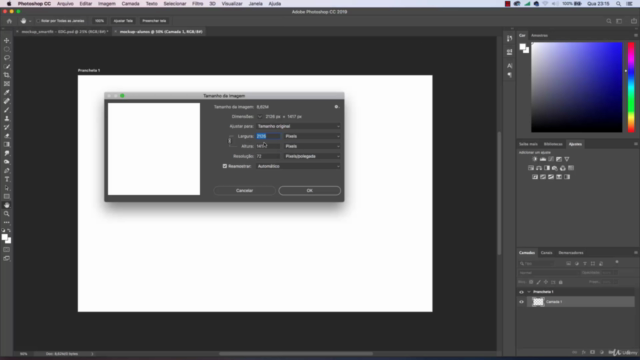
Task: Click the Home icon in options bar
Action: tap(9, 21)
